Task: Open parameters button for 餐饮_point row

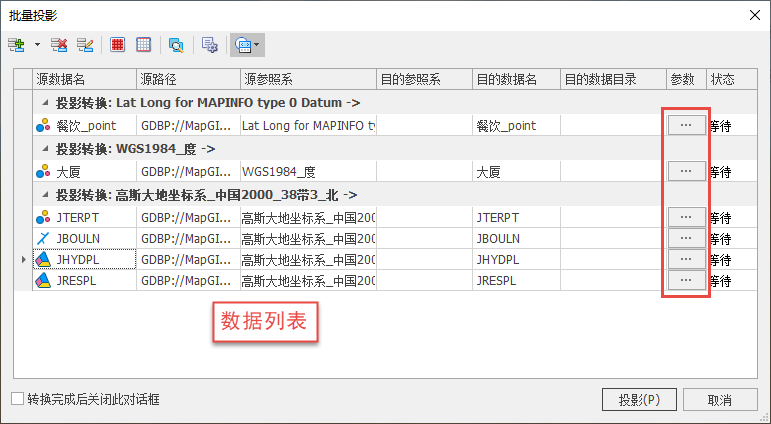Action: 685,125
